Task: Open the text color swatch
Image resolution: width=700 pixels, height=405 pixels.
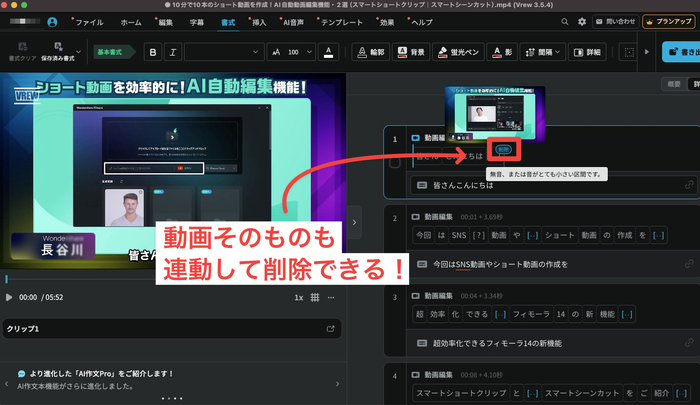Action: [x=328, y=52]
